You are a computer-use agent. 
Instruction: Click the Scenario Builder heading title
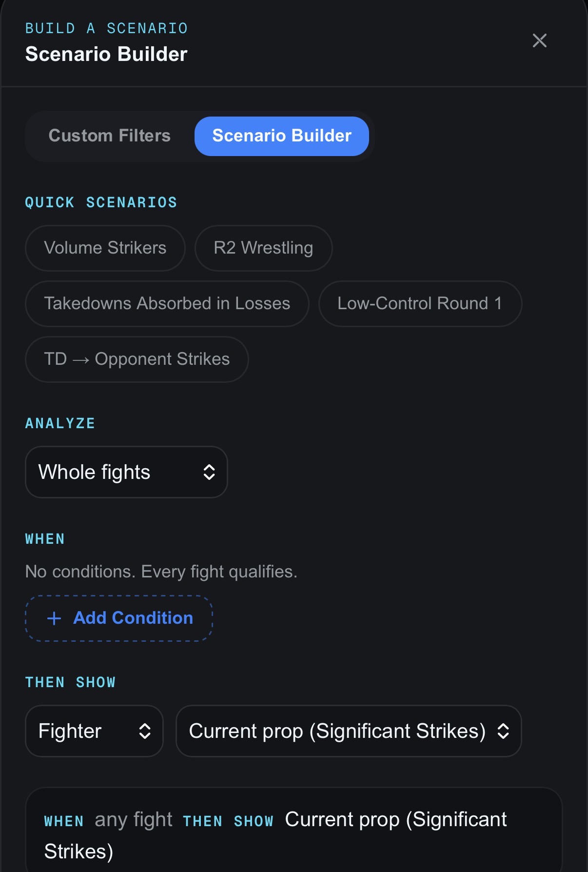pyautogui.click(x=106, y=54)
